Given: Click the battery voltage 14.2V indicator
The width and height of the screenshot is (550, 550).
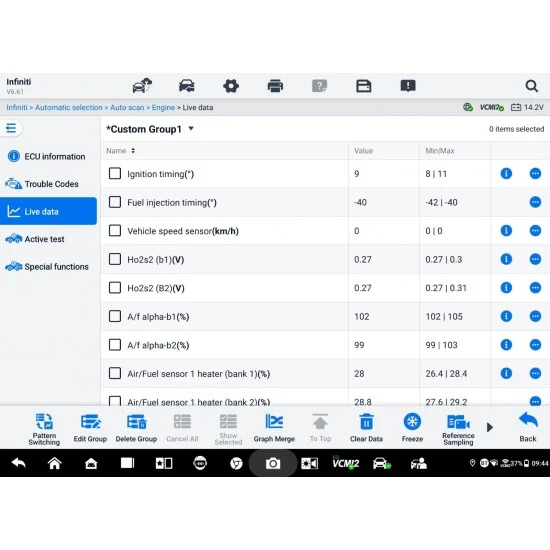Looking at the screenshot, I should point(527,107).
